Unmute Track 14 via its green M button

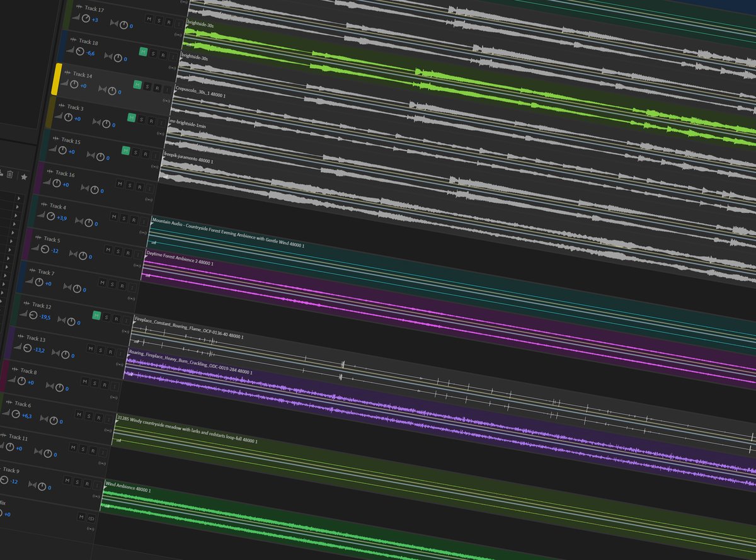[137, 84]
